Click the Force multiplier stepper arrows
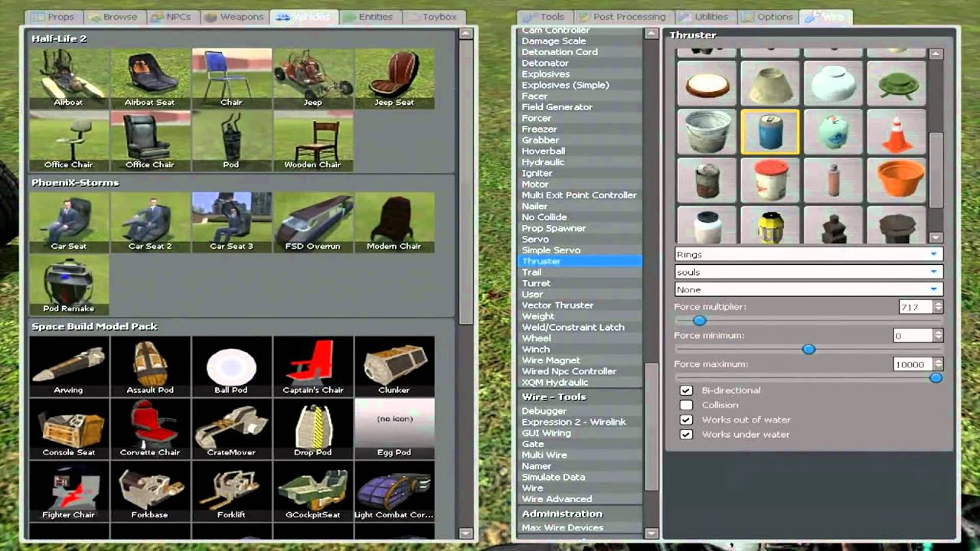 pos(938,307)
